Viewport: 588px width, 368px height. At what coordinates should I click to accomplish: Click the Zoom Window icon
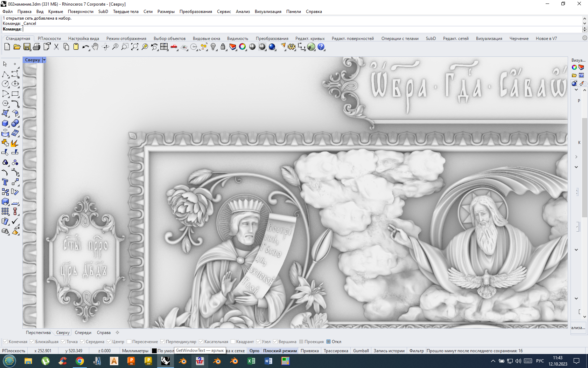(125, 47)
